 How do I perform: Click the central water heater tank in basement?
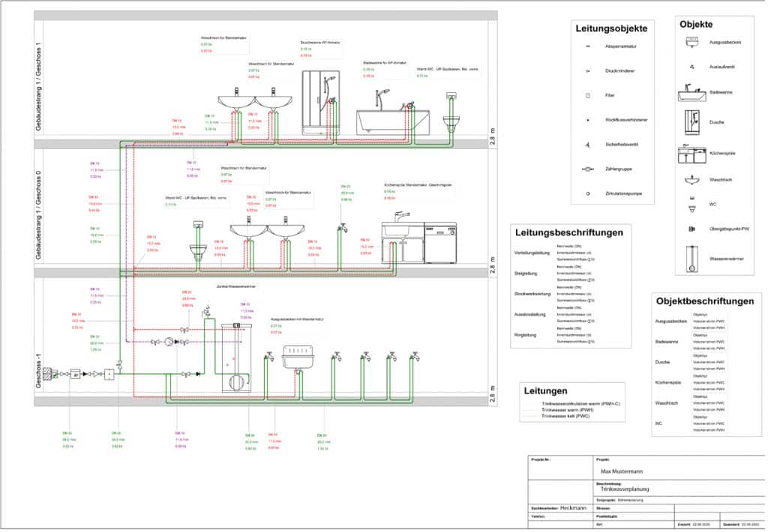click(236, 357)
